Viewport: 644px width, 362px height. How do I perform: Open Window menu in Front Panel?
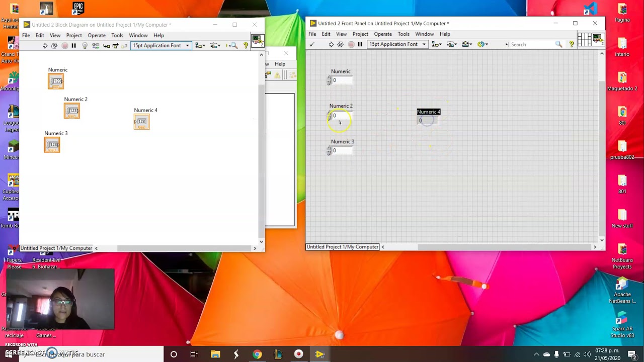point(425,34)
